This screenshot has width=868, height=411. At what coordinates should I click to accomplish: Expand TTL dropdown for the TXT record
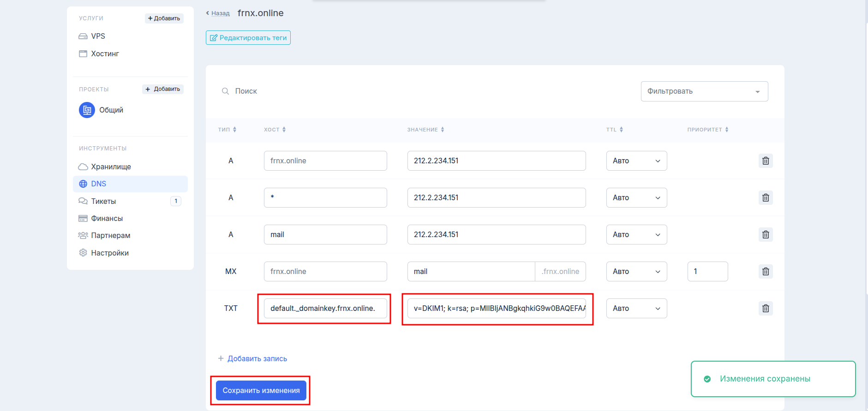636,308
